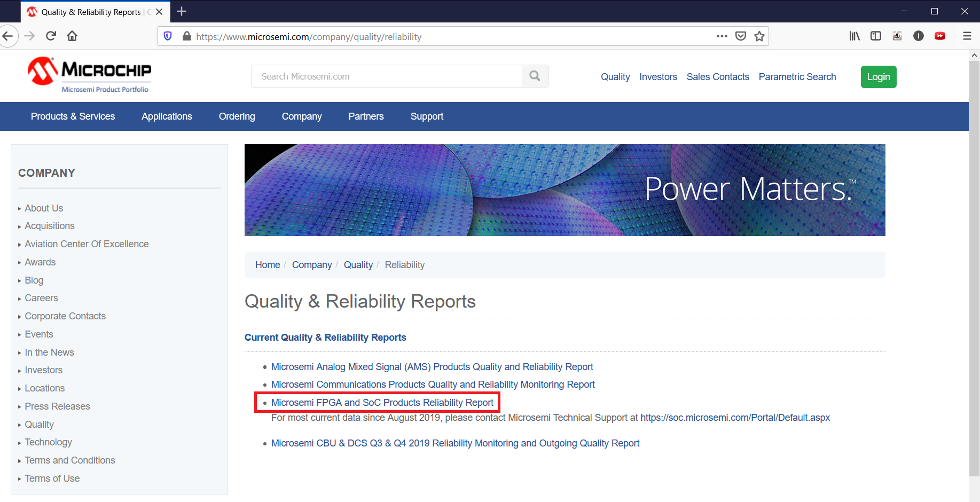The height and width of the screenshot is (502, 980).
Task: Click the screenshot extension icon in toolbar
Action: point(897,36)
